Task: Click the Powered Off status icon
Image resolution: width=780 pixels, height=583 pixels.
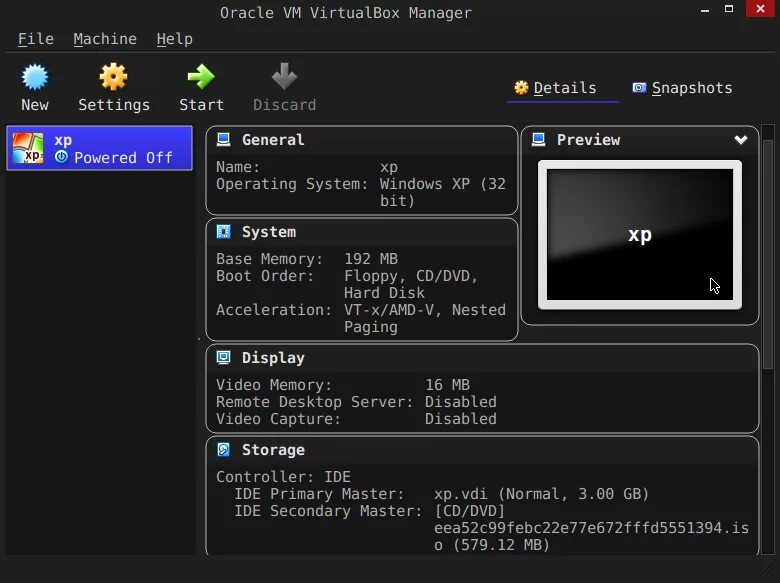Action: (x=61, y=157)
